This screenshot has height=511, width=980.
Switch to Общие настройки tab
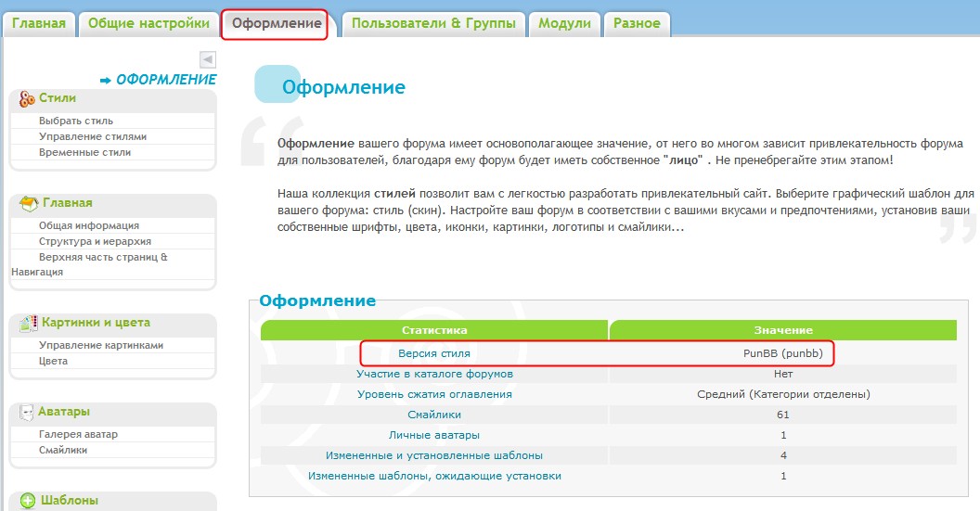pos(148,24)
